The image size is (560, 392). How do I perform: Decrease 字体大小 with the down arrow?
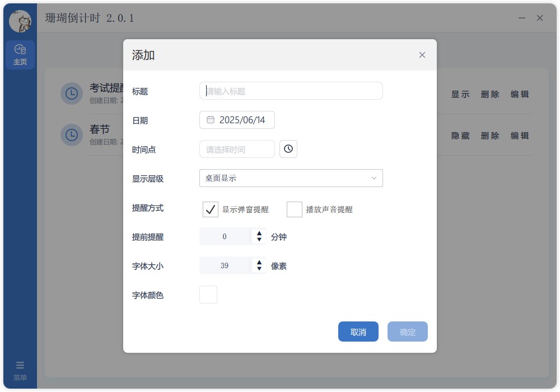[x=259, y=269]
